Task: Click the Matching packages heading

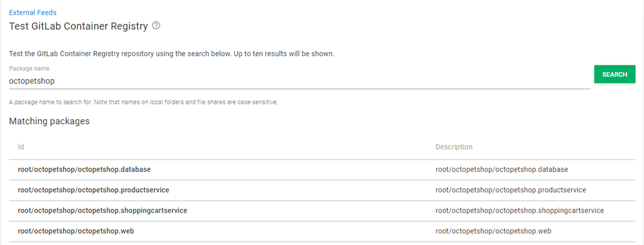Action: click(x=50, y=121)
